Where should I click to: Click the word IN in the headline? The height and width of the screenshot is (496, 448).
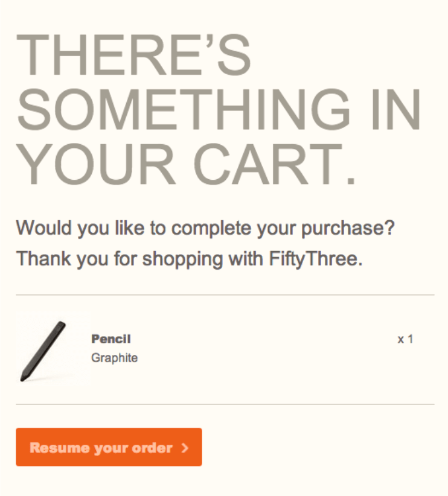tap(397, 109)
